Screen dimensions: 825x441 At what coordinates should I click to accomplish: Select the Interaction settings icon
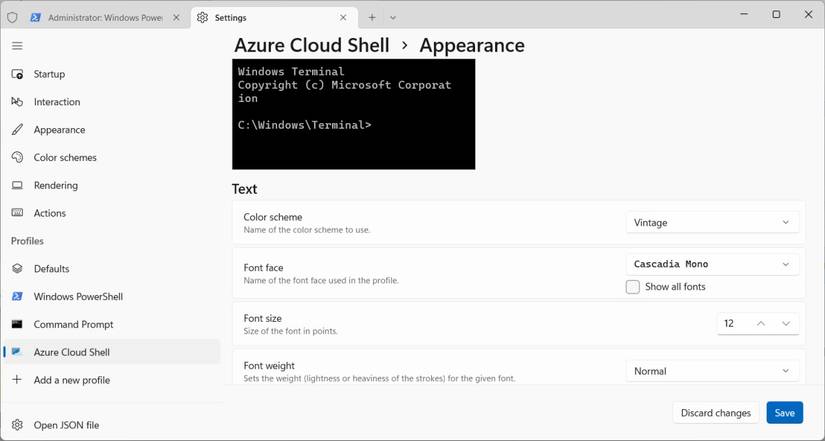[x=17, y=102]
